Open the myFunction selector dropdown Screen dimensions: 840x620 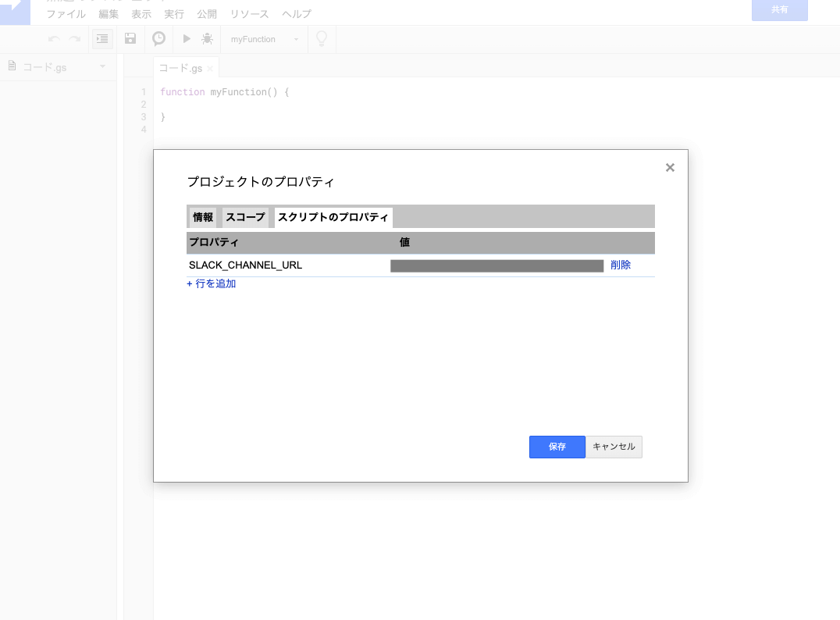coord(265,39)
